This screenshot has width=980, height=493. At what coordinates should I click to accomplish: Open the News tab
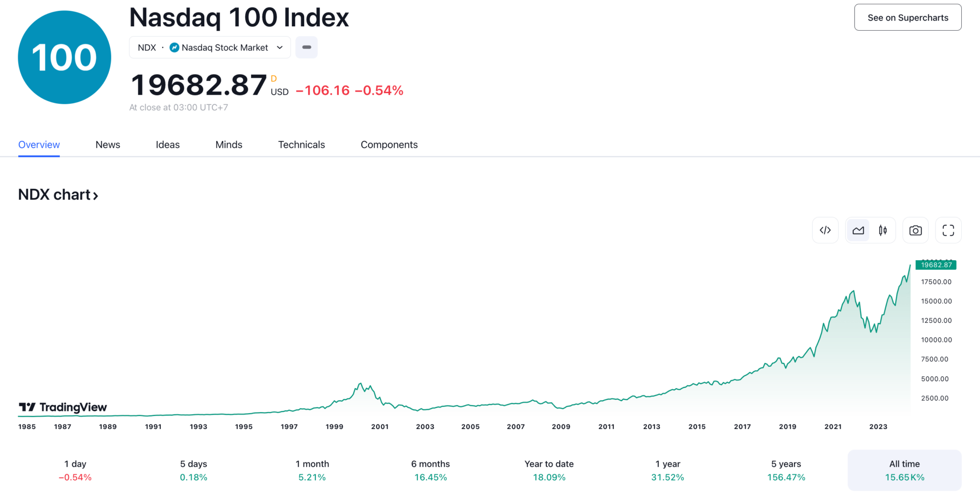click(107, 144)
